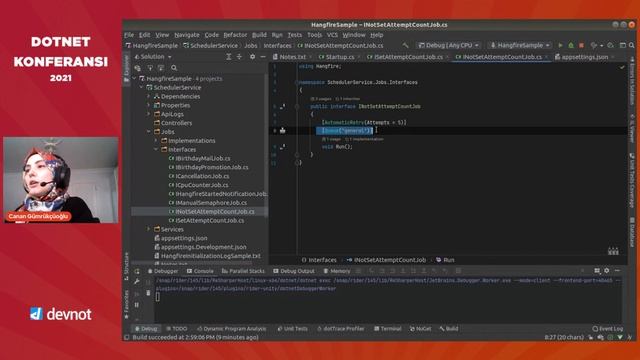
Task: Select appsettings.Development.json in the tree
Action: click(x=200, y=247)
